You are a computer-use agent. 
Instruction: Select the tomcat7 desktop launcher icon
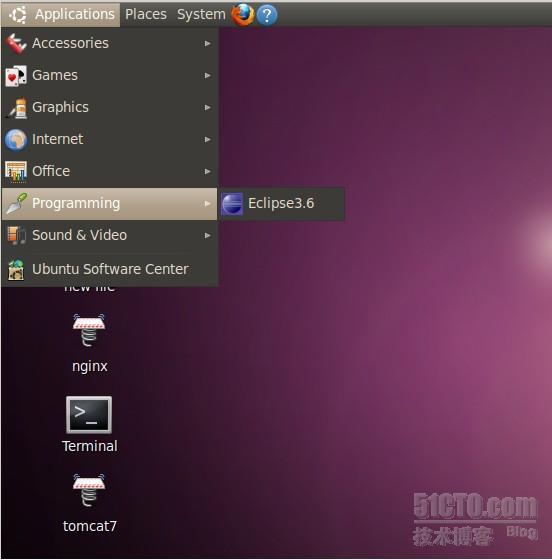pyautogui.click(x=89, y=490)
